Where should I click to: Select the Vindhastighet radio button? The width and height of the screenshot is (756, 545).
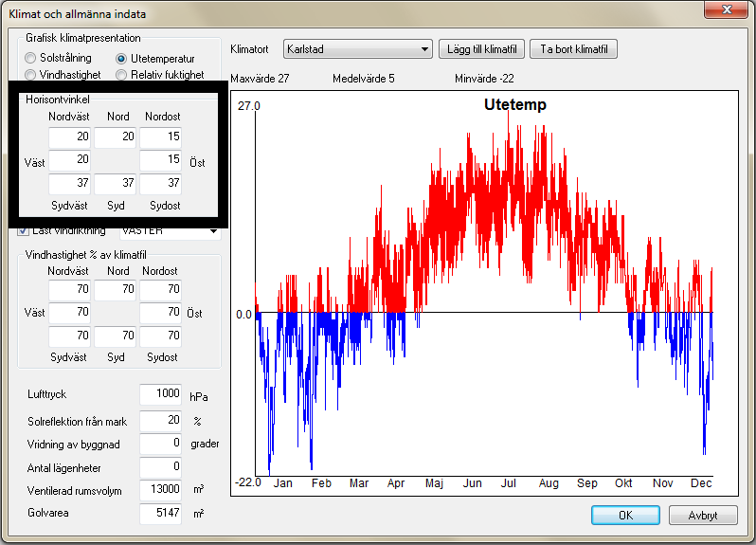point(30,75)
